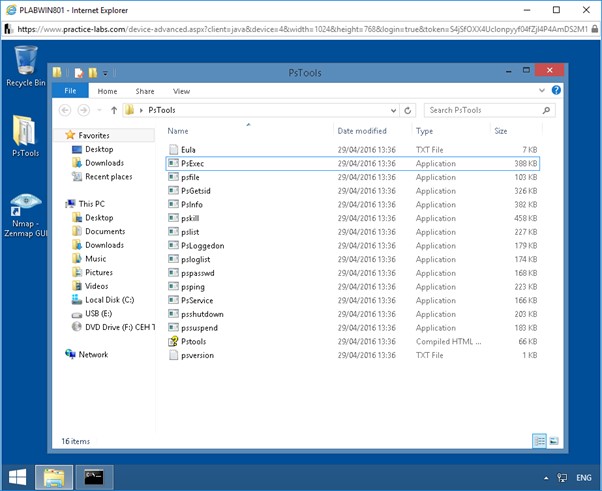Select the PsGetsid application

tap(352, 191)
